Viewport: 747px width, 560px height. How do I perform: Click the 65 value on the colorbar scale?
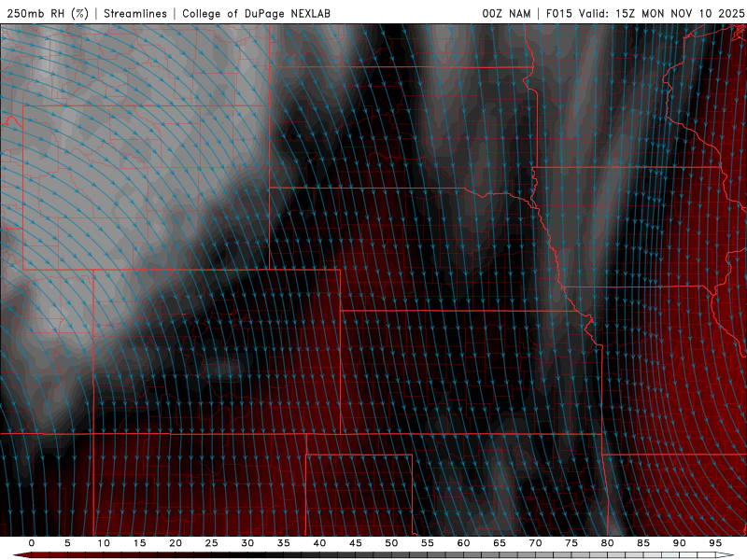(x=500, y=543)
